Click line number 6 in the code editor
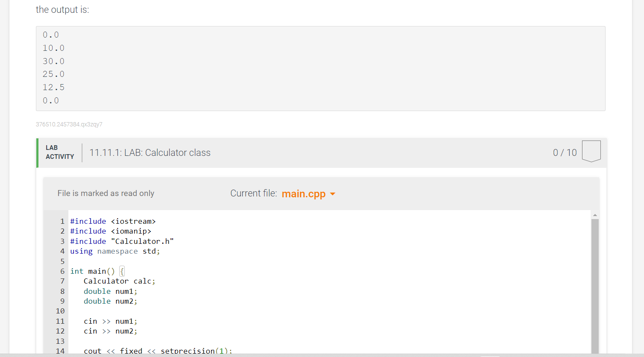Screen dimensions: 644x357 point(62,271)
